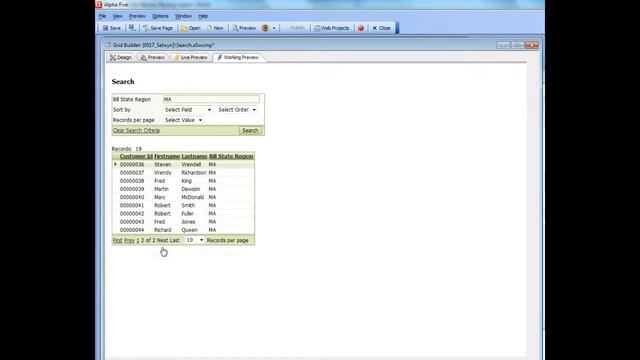Screen dimensions: 640x360
Task: Open the File menu
Action: click(102, 16)
